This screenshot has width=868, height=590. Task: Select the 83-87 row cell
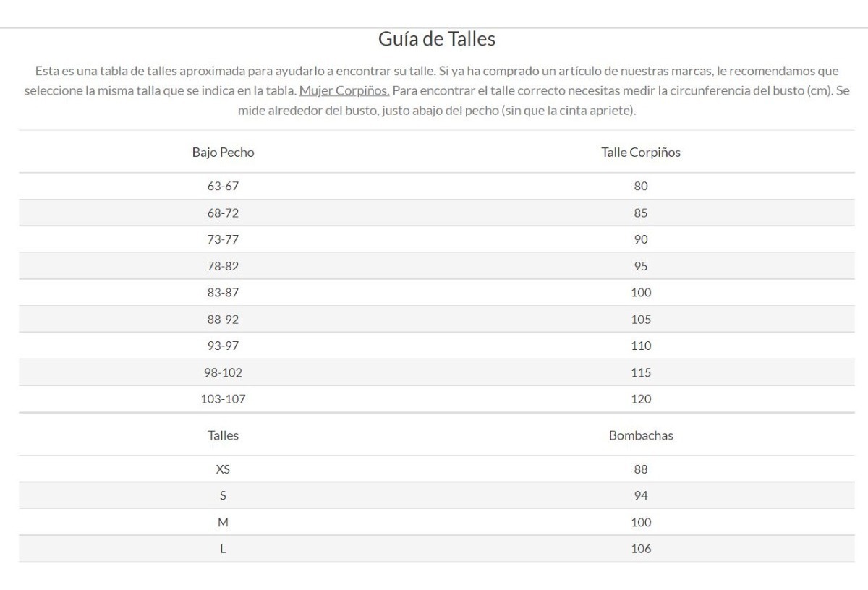(x=223, y=293)
